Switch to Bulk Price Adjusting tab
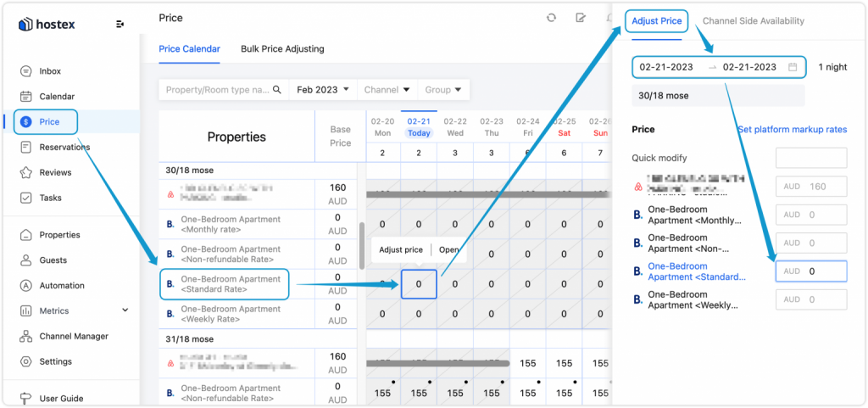Screen dimensions: 868x408 pos(282,49)
